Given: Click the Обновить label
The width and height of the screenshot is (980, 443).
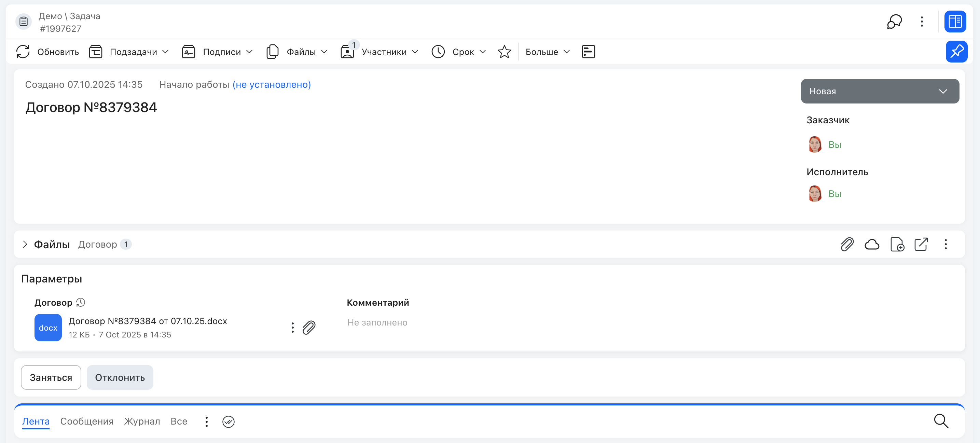Looking at the screenshot, I should tap(58, 52).
